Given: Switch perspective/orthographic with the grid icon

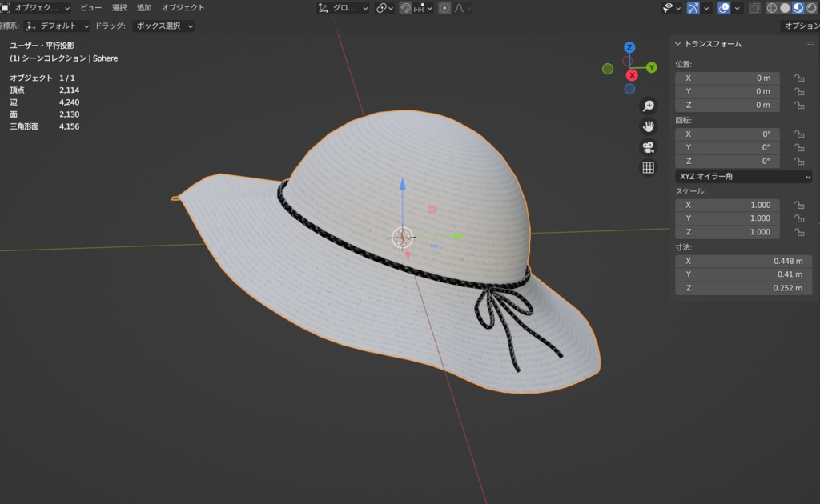Looking at the screenshot, I should (x=649, y=168).
